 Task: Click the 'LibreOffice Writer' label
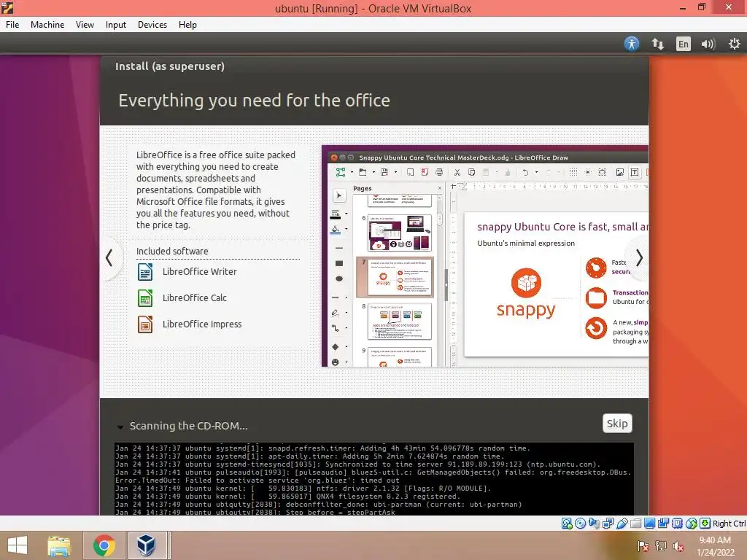[x=200, y=271]
